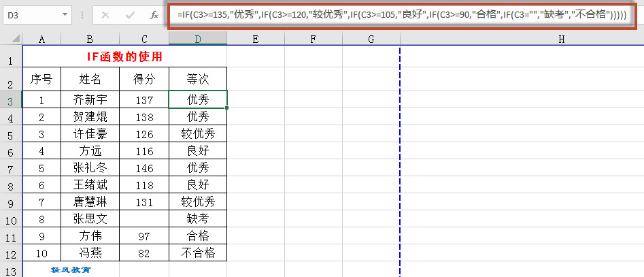Click the title cell 'IF函数的使用'

(124, 56)
